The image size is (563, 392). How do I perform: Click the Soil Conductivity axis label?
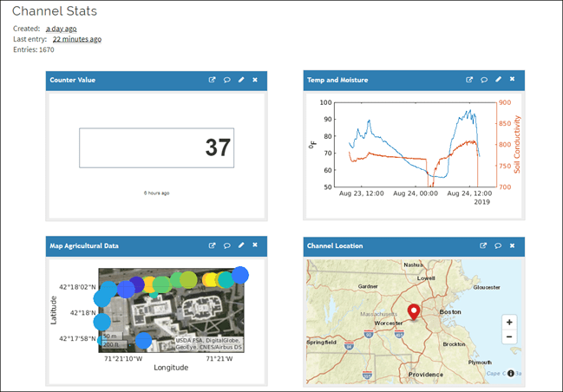point(517,144)
